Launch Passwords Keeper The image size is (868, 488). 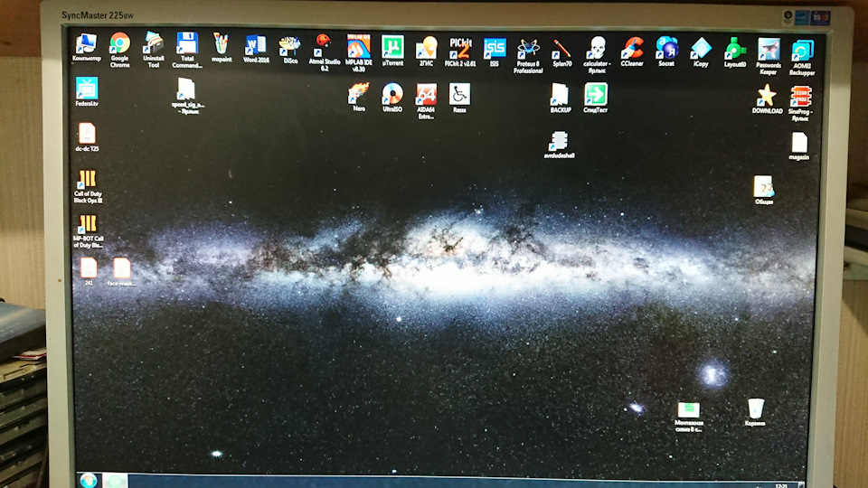click(x=769, y=56)
